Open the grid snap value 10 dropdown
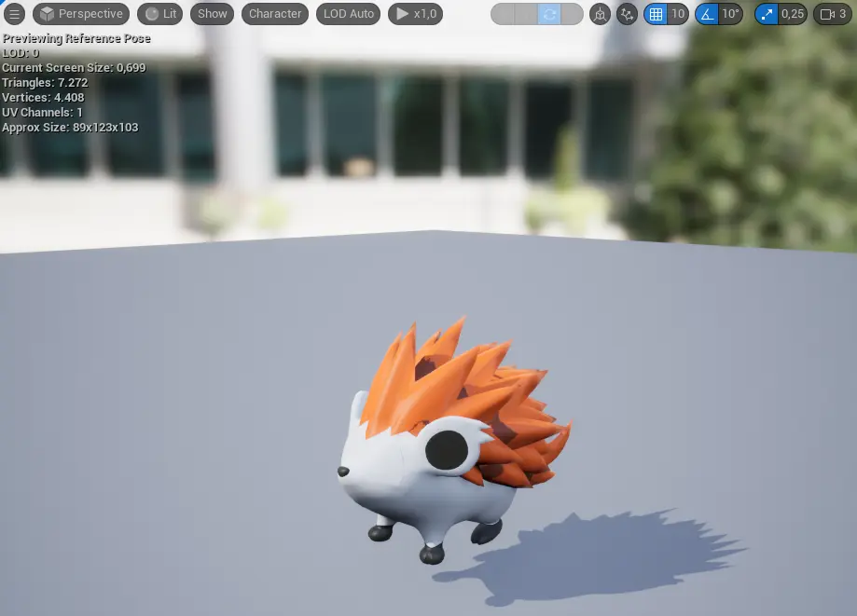Screen dimensions: 857x616 (x=678, y=14)
